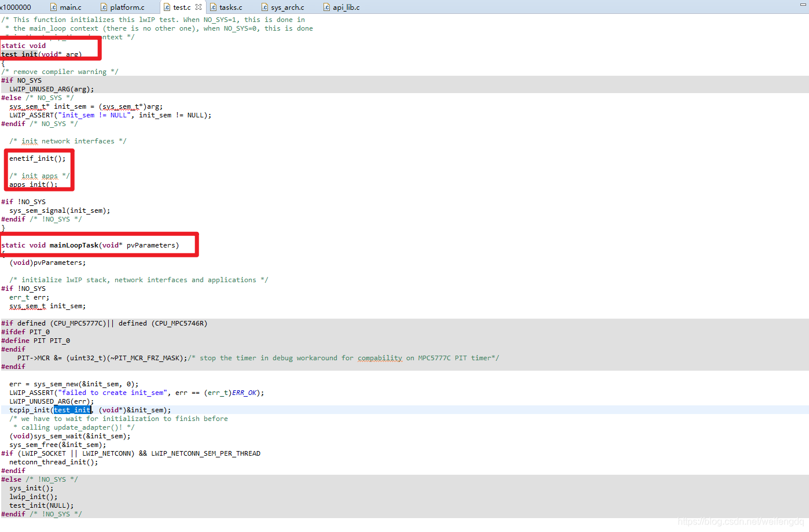Select the tasks.c tab
The width and height of the screenshot is (809, 532).
(226, 7)
